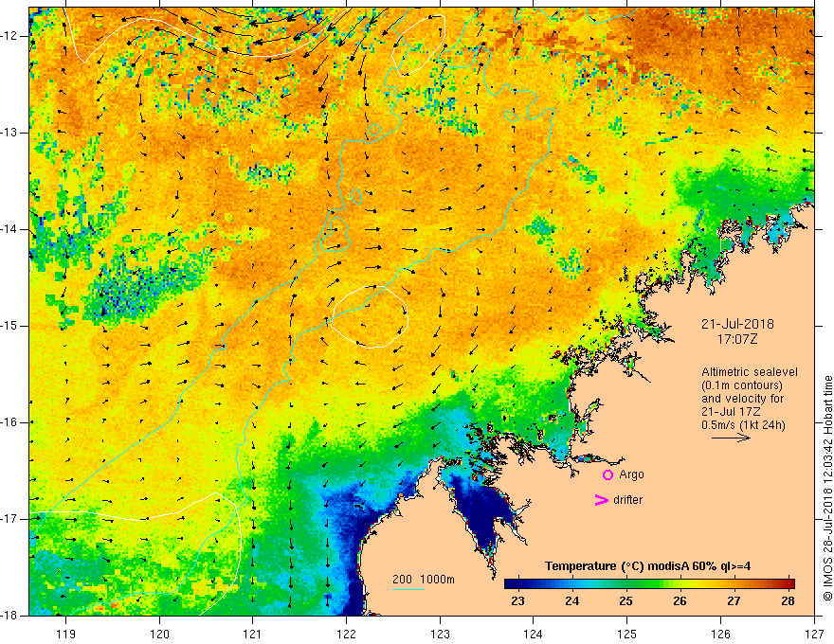This screenshot has height=644, width=834.
Task: Click the Temperature modisA colorbar title
Action: point(647,566)
